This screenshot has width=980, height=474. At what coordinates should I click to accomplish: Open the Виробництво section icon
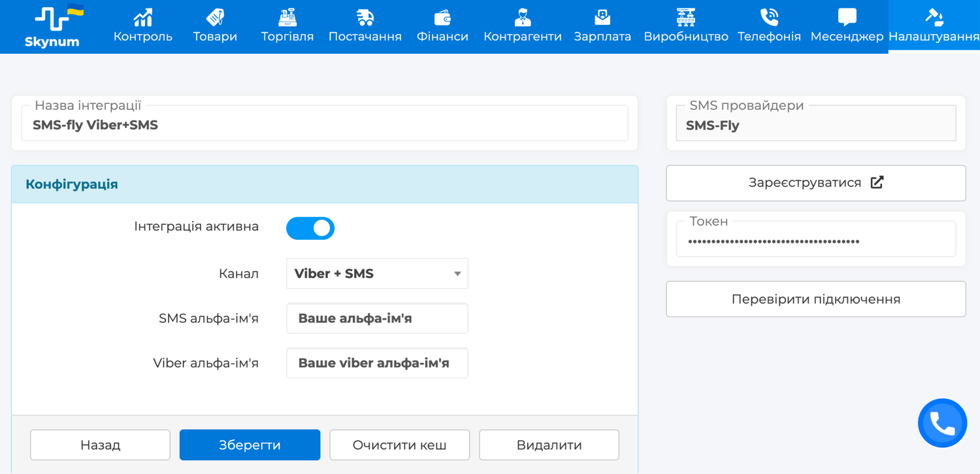point(686,17)
